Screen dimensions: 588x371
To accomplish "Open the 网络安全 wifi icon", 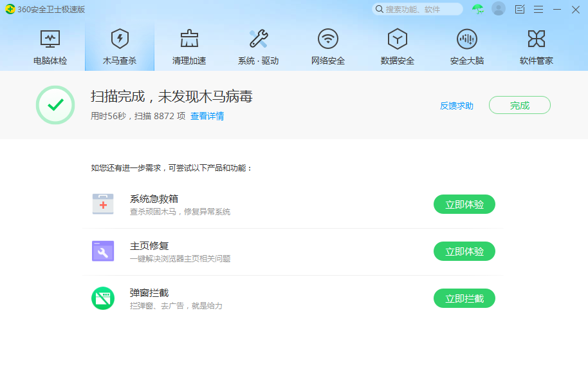I will [327, 39].
